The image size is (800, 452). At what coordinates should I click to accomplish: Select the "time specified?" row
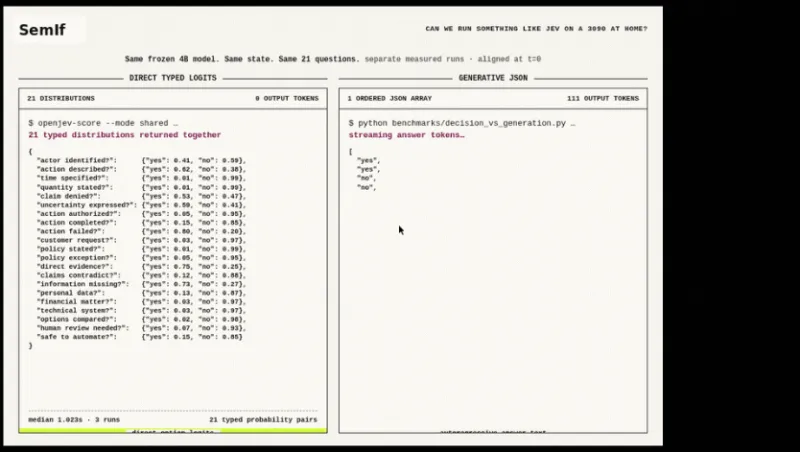141,178
